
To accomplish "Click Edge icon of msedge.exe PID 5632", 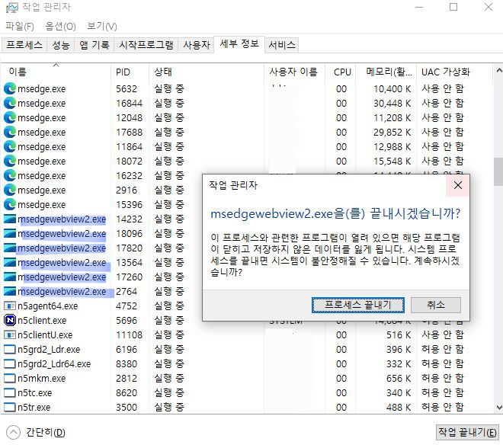I will coord(10,88).
